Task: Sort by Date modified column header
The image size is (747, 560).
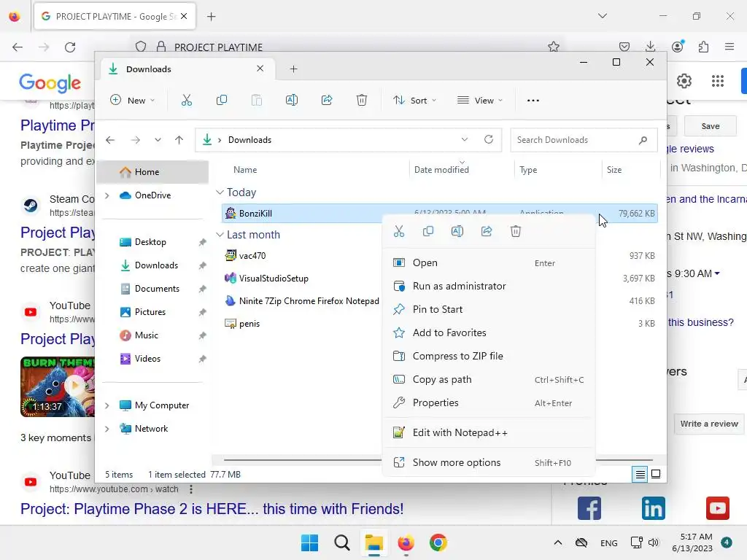Action: pos(441,170)
